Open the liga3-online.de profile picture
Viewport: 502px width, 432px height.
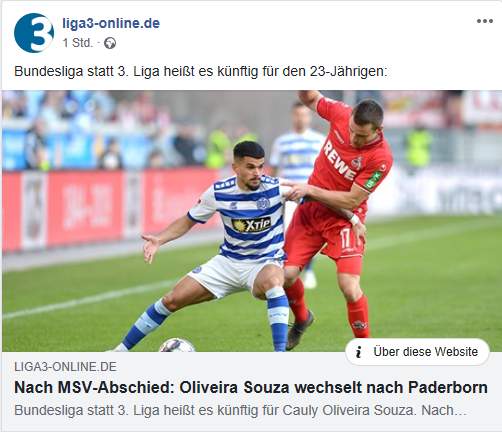[34, 33]
